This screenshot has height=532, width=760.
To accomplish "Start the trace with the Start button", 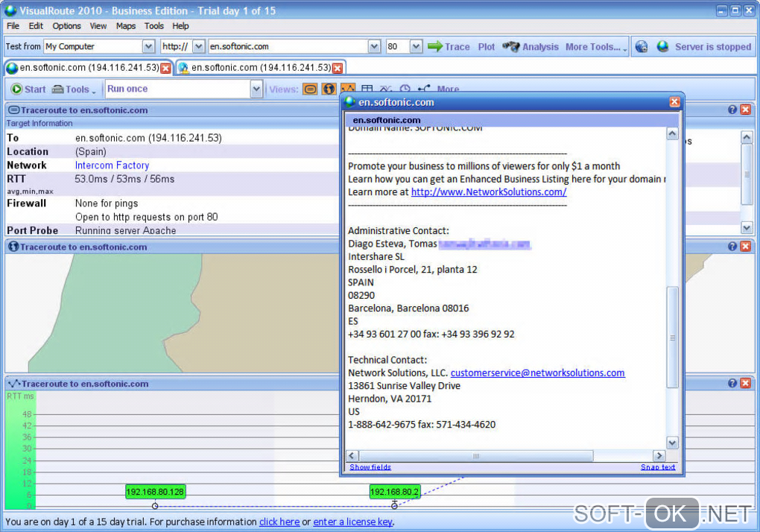I will [x=28, y=89].
